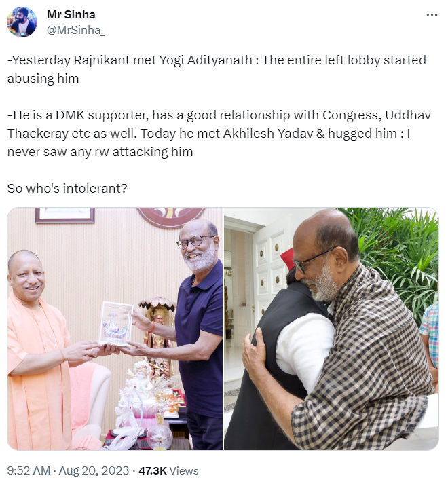448x482 pixels.
Task: Click the paragraph about DMK supporter
Action: point(219,133)
